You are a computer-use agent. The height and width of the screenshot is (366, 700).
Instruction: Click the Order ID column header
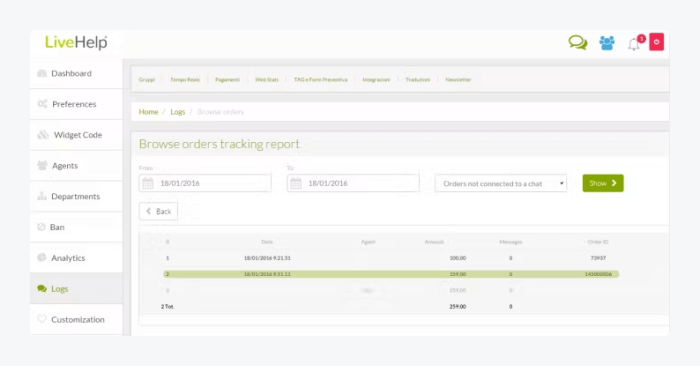coord(598,242)
